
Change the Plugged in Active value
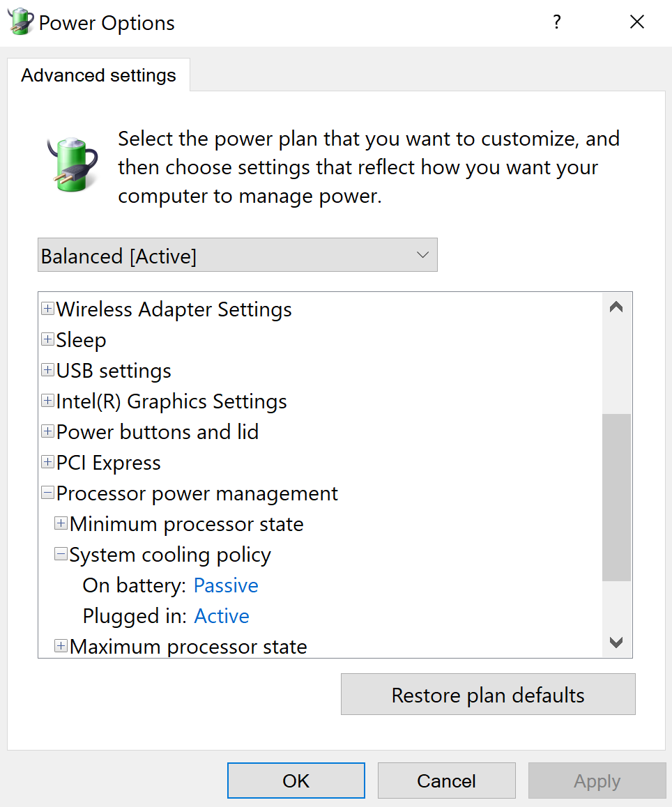(x=222, y=616)
